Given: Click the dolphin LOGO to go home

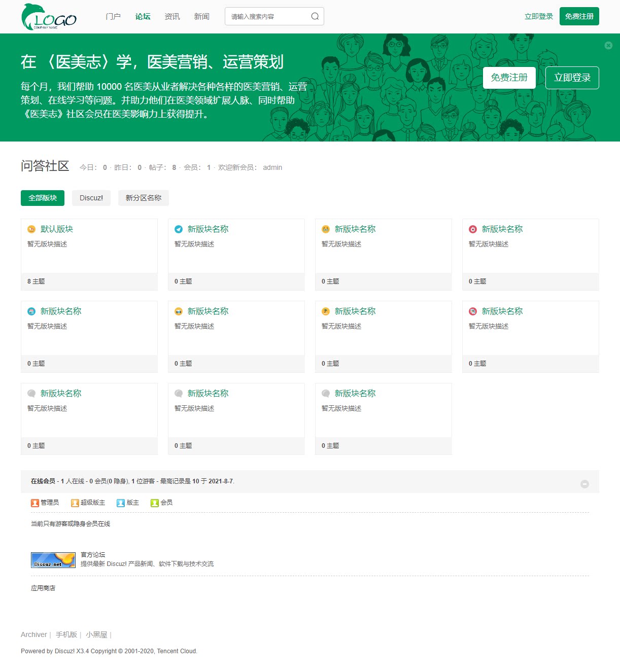Looking at the screenshot, I should click(x=48, y=16).
